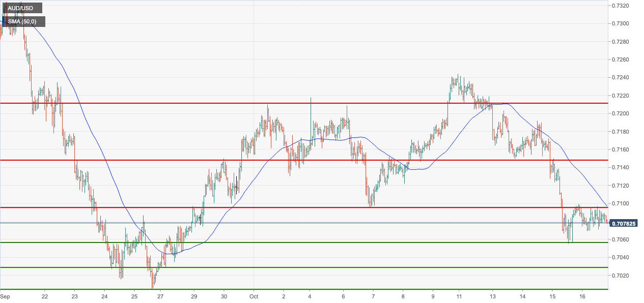Viewport: 644px width, 303px height.
Task: Click the green AUD/USD legend color marker
Action: click(4, 9)
